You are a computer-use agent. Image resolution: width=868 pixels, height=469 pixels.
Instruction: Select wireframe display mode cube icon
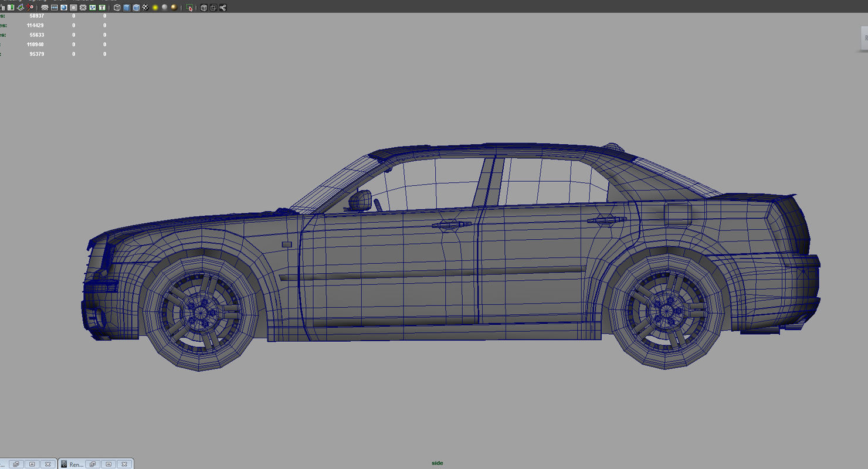[117, 7]
